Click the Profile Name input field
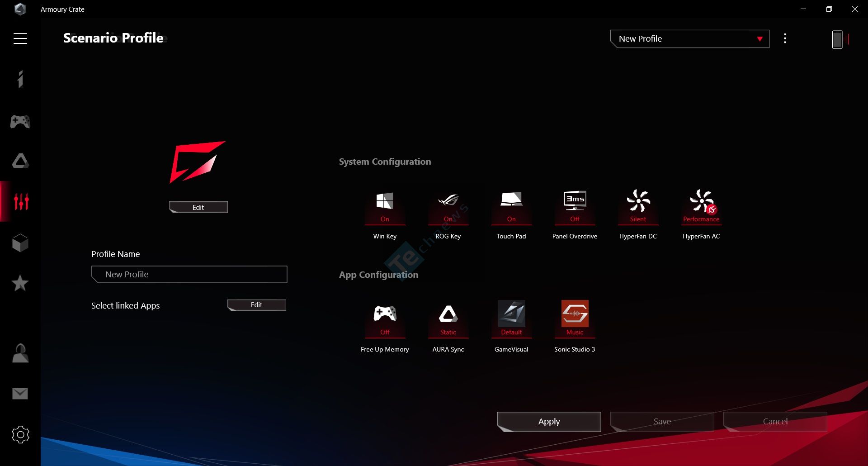Viewport: 868px width, 466px height. tap(189, 274)
